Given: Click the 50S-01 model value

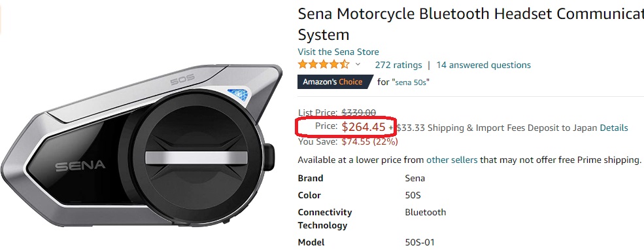Looking at the screenshot, I should [x=420, y=242].
